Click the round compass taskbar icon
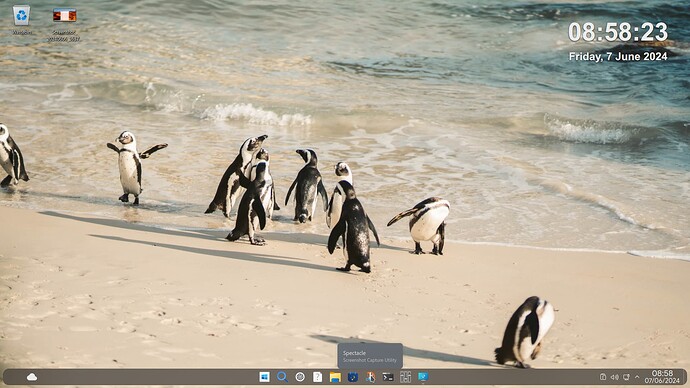 300,377
